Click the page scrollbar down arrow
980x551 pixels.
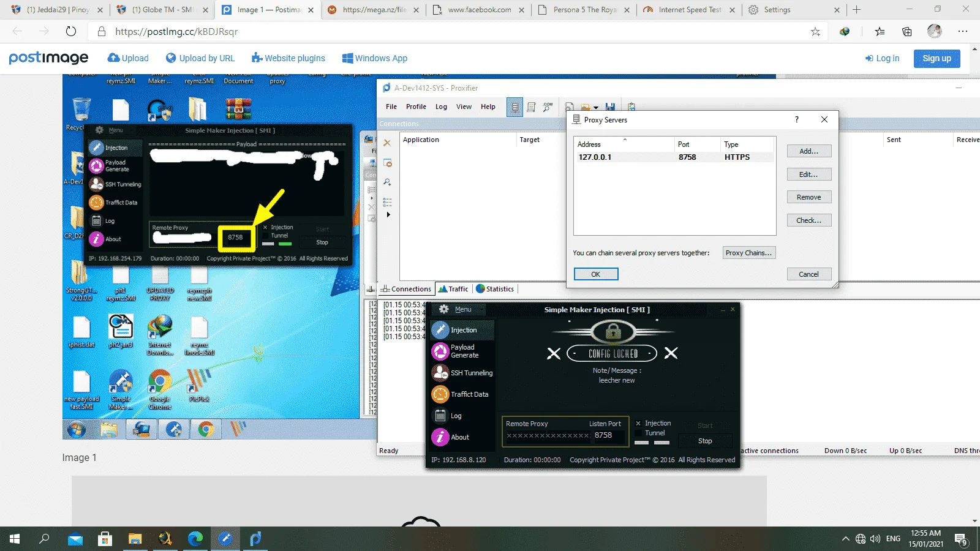[974, 521]
